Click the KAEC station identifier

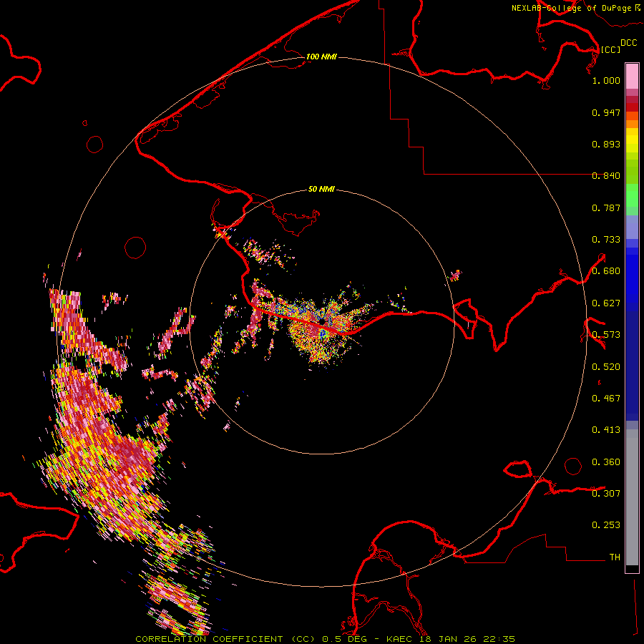click(x=400, y=639)
